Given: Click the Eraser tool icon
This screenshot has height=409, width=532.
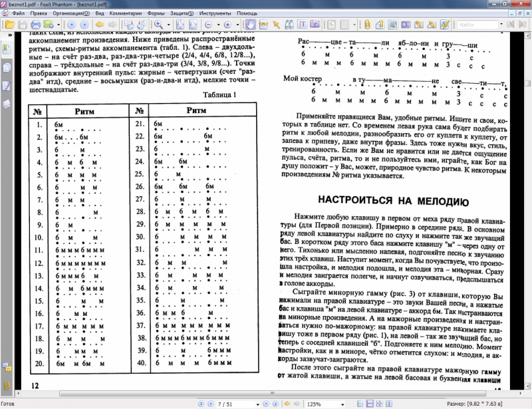Looking at the screenshot, I should click(331, 25).
